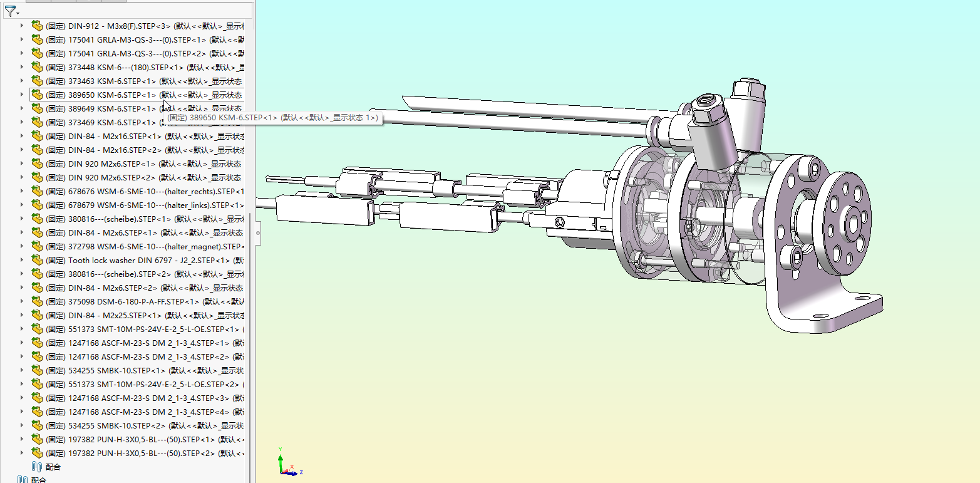Viewport: 980px width, 483px height.
Task: Select the "678679 WSM-6-SME-10---(halter_links).STEP<1>" row text
Action: [x=145, y=205]
